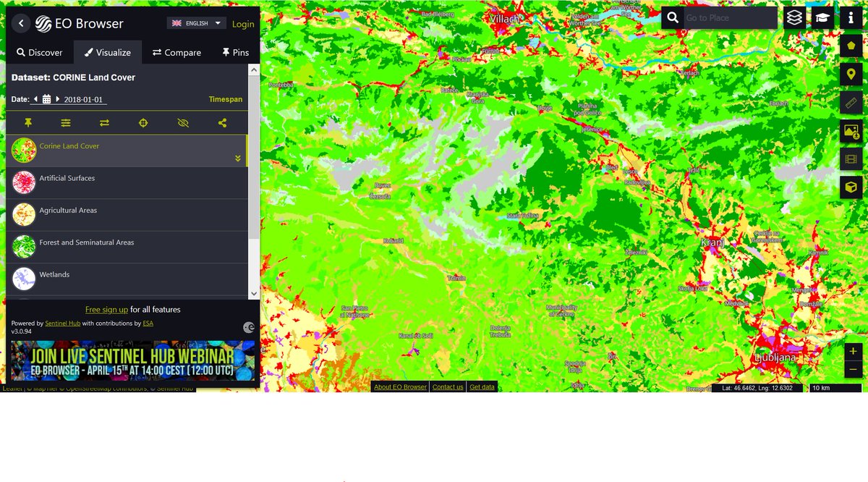This screenshot has height=482, width=868.
Task: Hide the visualization with the crossed-eye toggle
Action: (x=182, y=122)
